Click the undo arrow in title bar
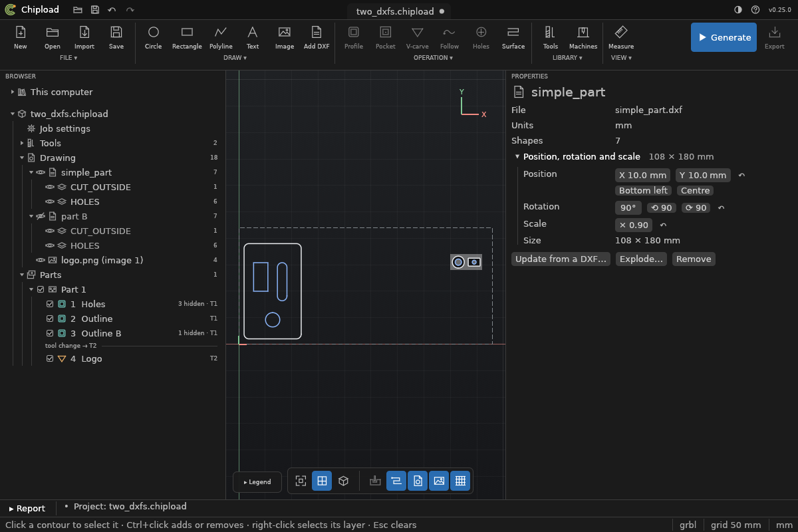The image size is (798, 532). click(x=112, y=10)
